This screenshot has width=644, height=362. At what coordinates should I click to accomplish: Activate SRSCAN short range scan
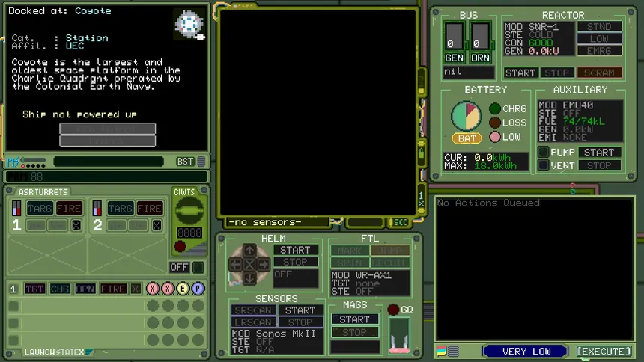[x=253, y=310]
